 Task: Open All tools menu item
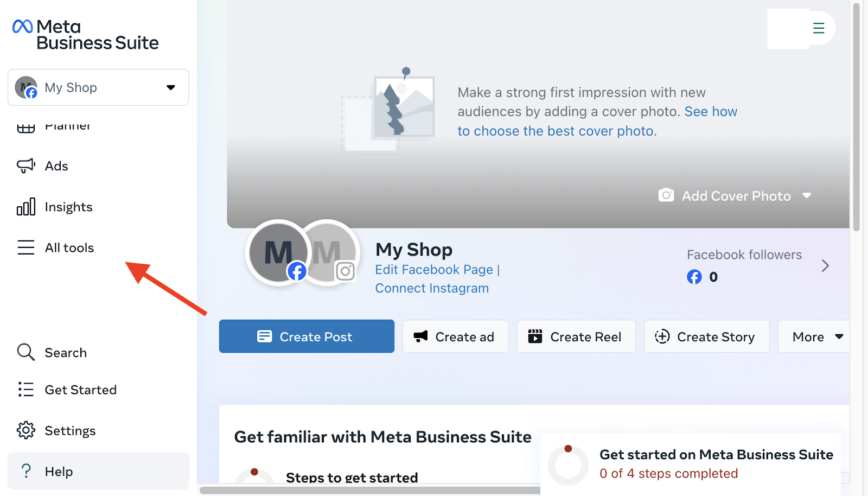click(69, 247)
